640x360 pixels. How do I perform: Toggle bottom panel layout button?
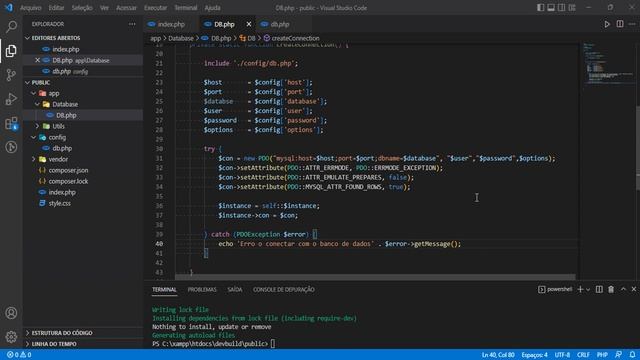551,8
